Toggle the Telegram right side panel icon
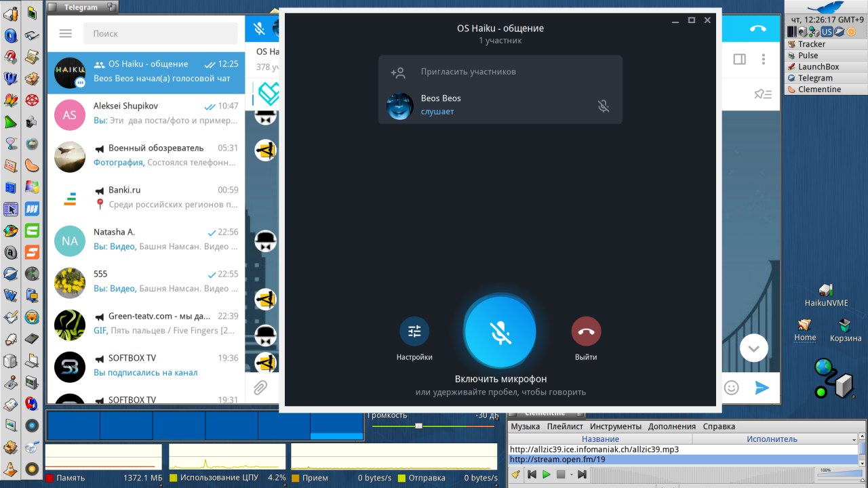 click(740, 59)
